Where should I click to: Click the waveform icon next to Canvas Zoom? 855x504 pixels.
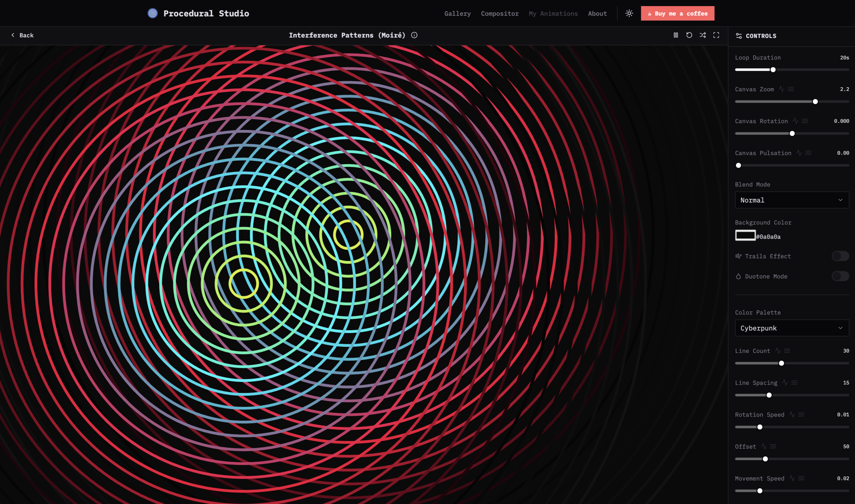tap(782, 89)
